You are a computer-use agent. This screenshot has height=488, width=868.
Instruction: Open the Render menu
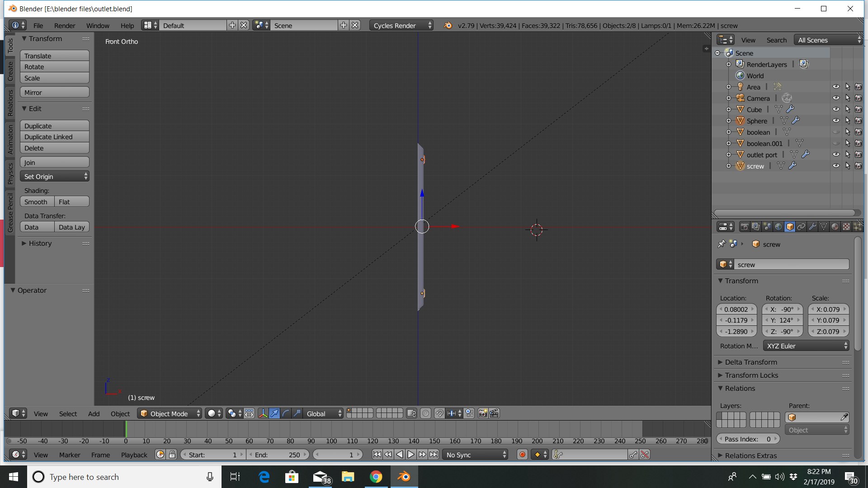click(65, 25)
